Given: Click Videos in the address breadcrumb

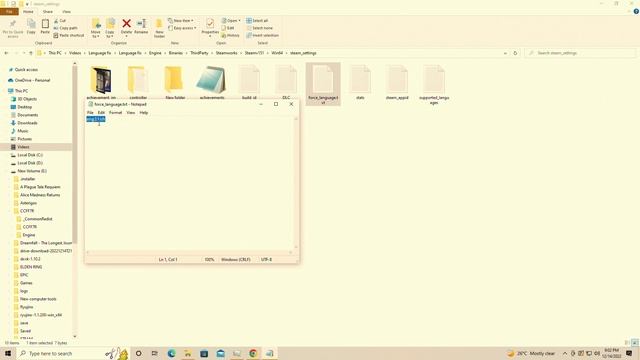Looking at the screenshot, I should pyautogui.click(x=75, y=53).
